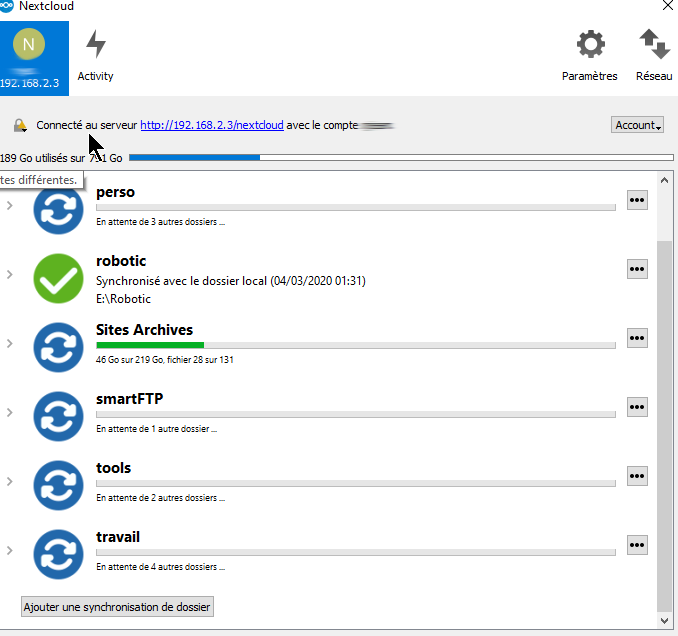Click the Paramètres gear icon
This screenshot has width=678, height=636.
click(591, 44)
